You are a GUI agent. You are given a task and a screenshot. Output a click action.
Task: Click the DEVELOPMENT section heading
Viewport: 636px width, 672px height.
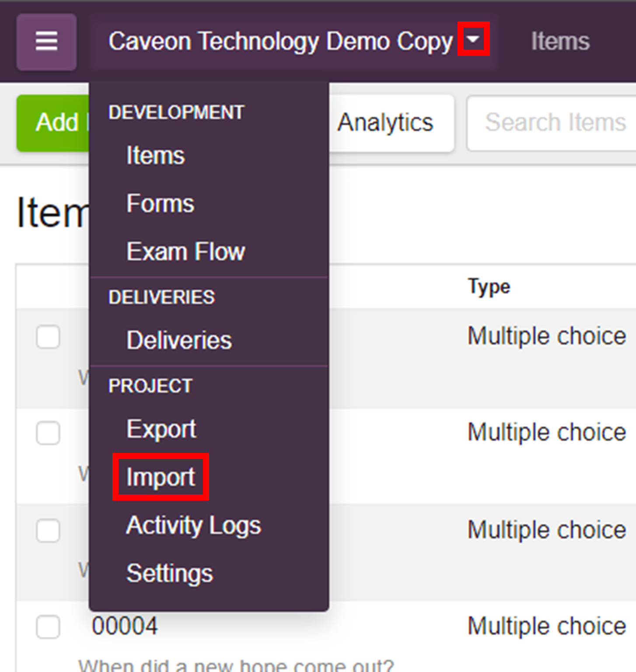coord(176,112)
